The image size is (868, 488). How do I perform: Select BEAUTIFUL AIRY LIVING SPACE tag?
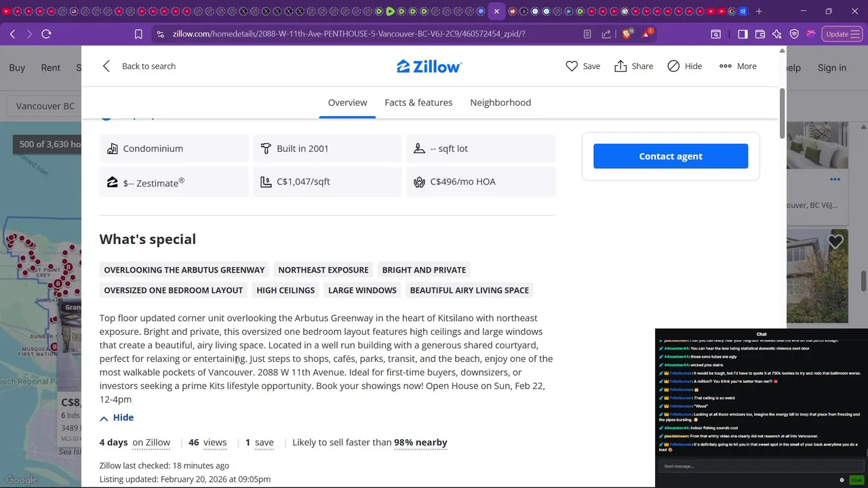(469, 290)
